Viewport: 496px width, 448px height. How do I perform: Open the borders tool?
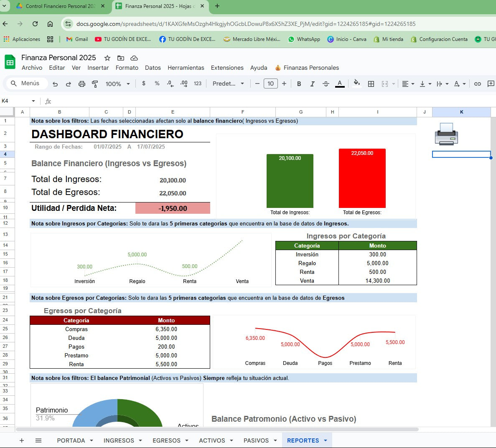coord(371,84)
